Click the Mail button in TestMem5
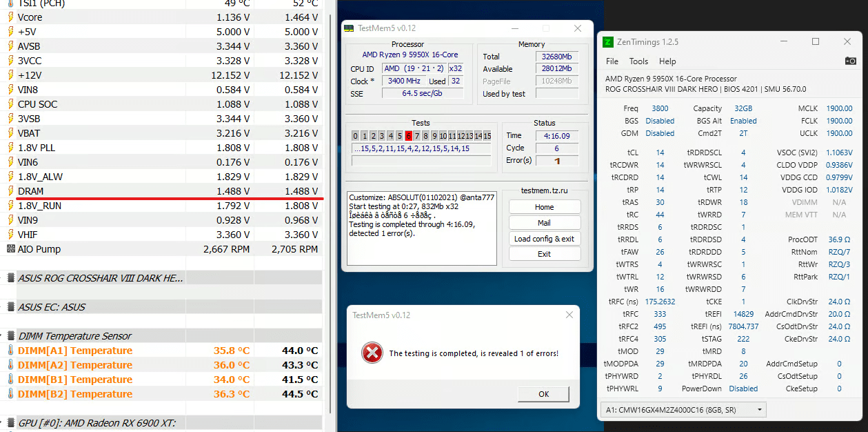Viewport: 868px width, 432px height. [x=545, y=223]
